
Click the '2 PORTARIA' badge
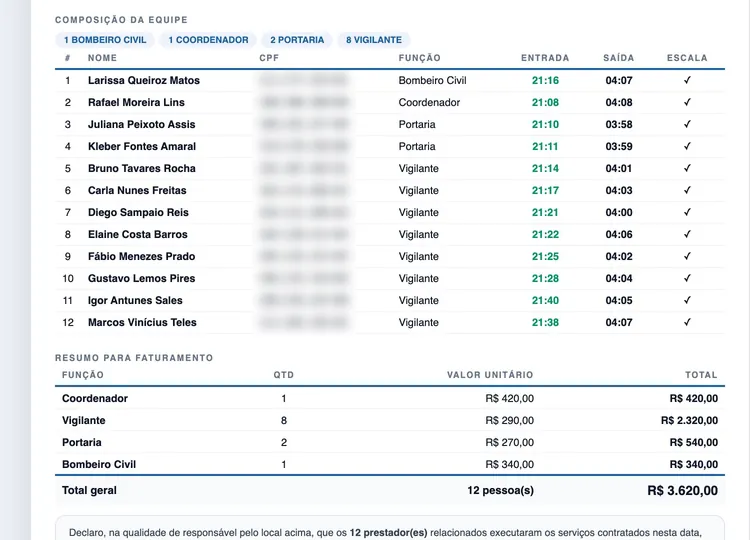(x=297, y=40)
